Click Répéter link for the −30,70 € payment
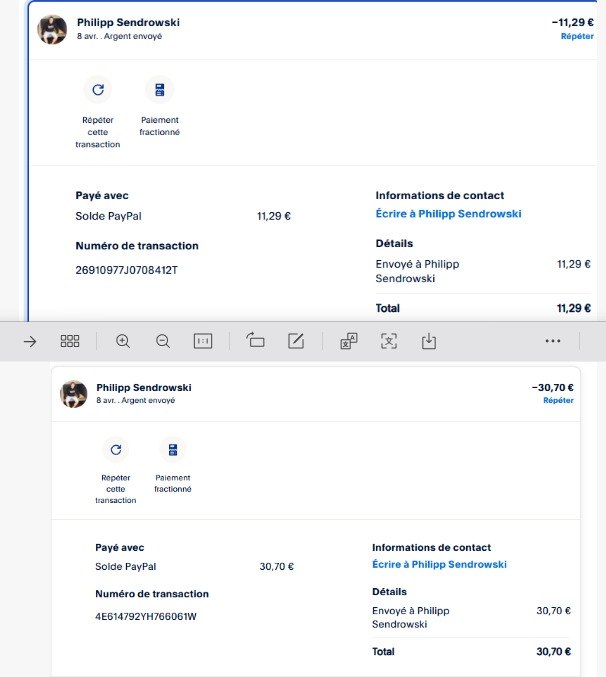 [558, 400]
